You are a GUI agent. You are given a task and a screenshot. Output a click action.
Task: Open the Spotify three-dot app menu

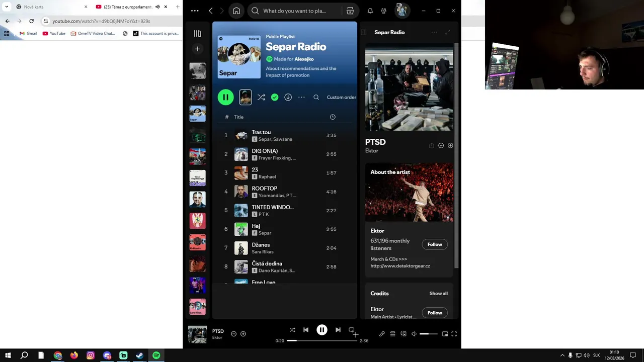coord(195,11)
